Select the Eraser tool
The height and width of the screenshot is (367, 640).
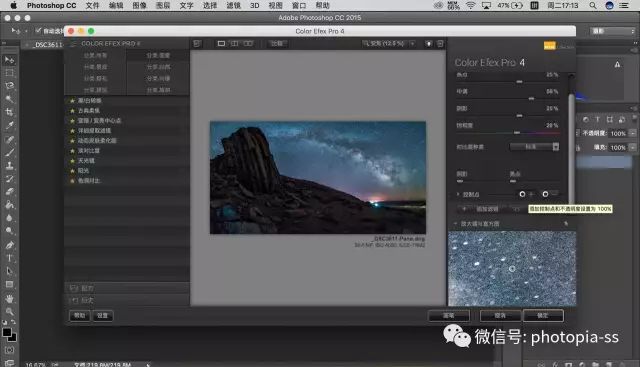click(9, 191)
